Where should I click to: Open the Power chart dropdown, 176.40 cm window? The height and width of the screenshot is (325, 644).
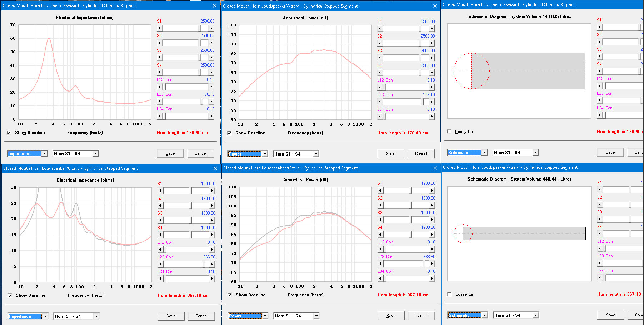265,154
